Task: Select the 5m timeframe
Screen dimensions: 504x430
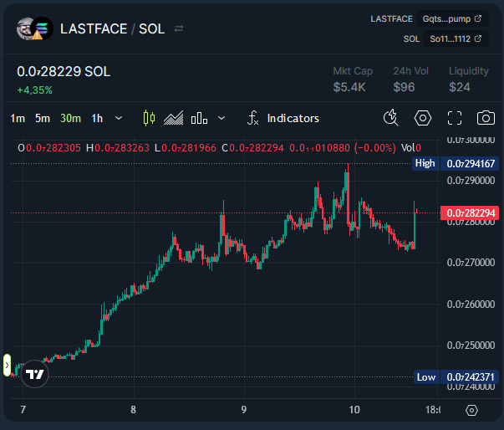Action: [43, 118]
